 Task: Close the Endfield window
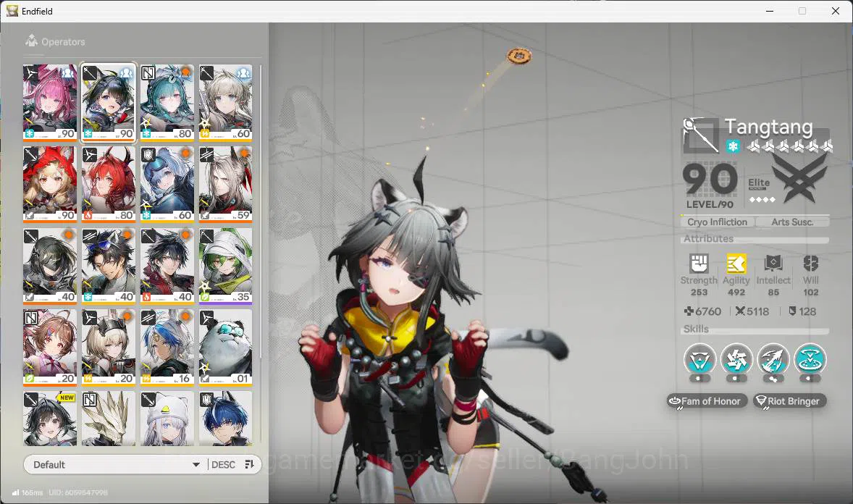836,11
